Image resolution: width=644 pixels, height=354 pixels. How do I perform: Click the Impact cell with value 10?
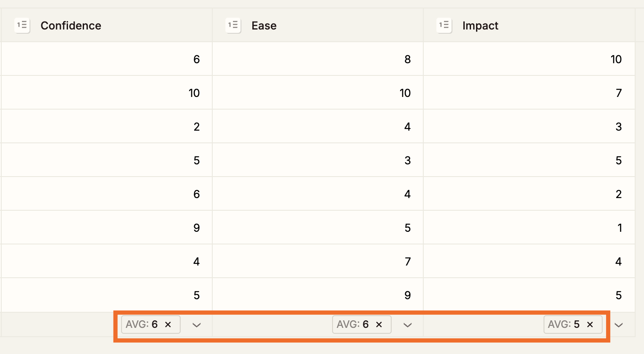[x=528, y=59]
